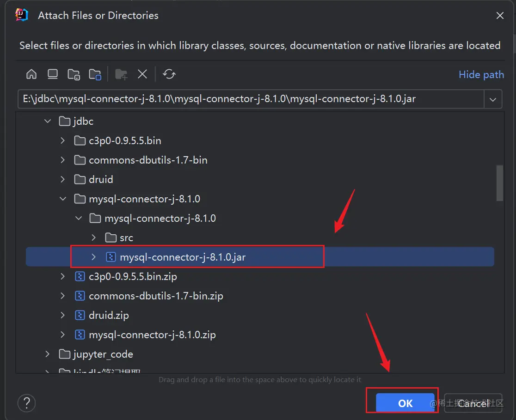Click in the file path input field
The width and height of the screenshot is (516, 420).
point(251,99)
